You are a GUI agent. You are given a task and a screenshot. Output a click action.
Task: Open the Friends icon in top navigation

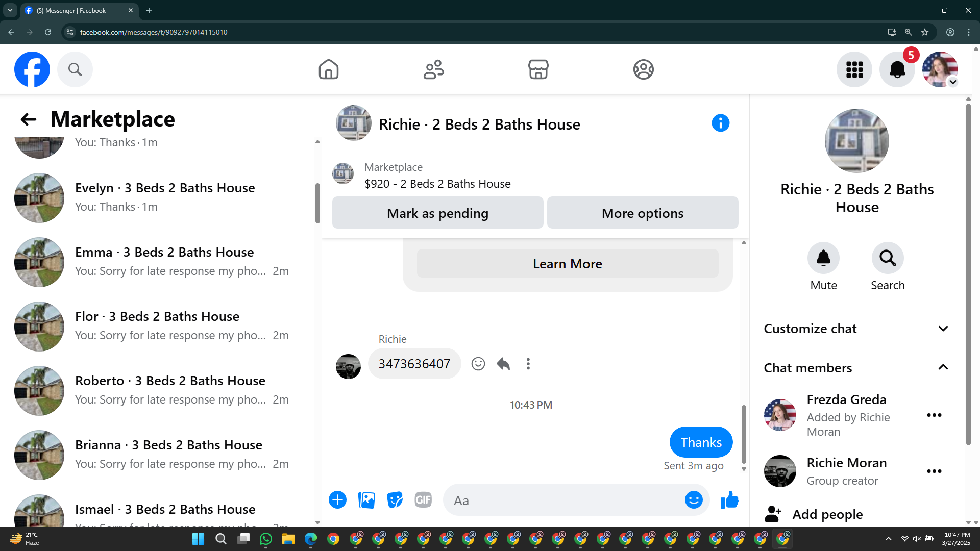[x=434, y=69]
